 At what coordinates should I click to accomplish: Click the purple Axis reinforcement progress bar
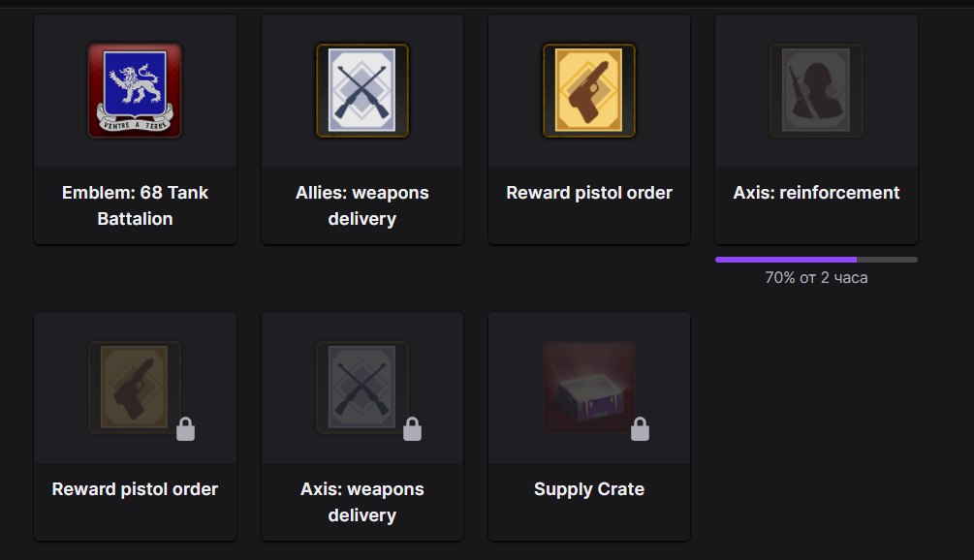pos(785,260)
